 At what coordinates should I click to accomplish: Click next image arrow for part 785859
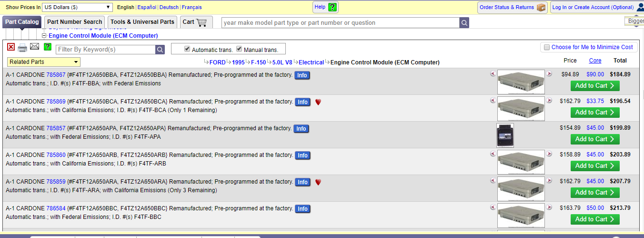pyautogui.click(x=549, y=181)
